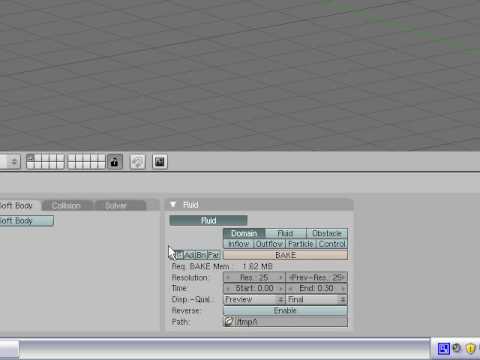Click the Req. BAKE Mem 1.02 MB text
The image size is (480, 360).
(x=222, y=266)
